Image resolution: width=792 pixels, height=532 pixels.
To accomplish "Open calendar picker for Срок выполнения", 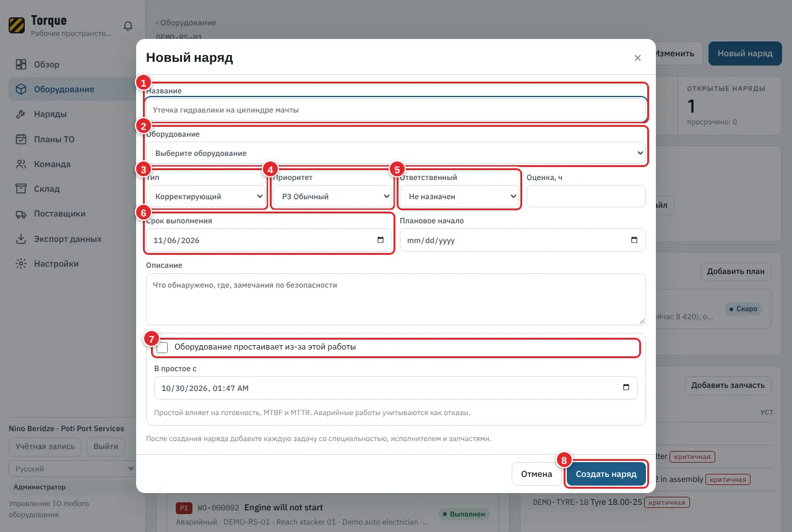I will (x=381, y=241).
